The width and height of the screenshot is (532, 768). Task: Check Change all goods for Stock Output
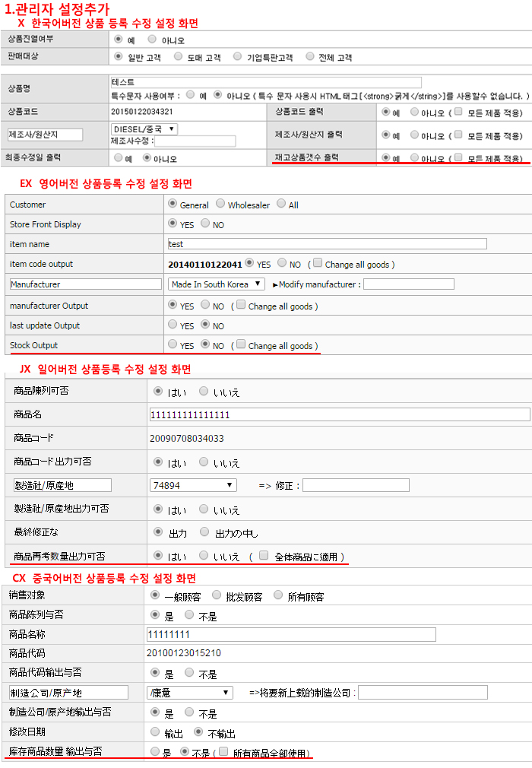[x=242, y=344]
